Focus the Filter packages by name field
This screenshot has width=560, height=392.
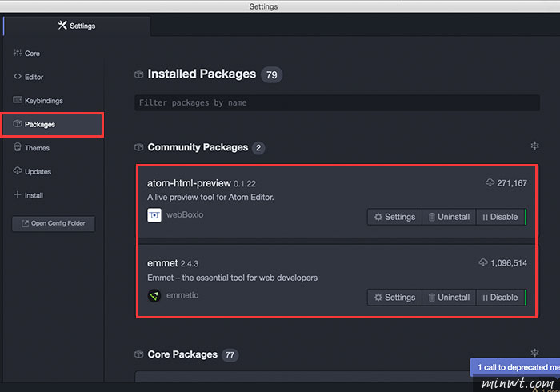(x=337, y=103)
